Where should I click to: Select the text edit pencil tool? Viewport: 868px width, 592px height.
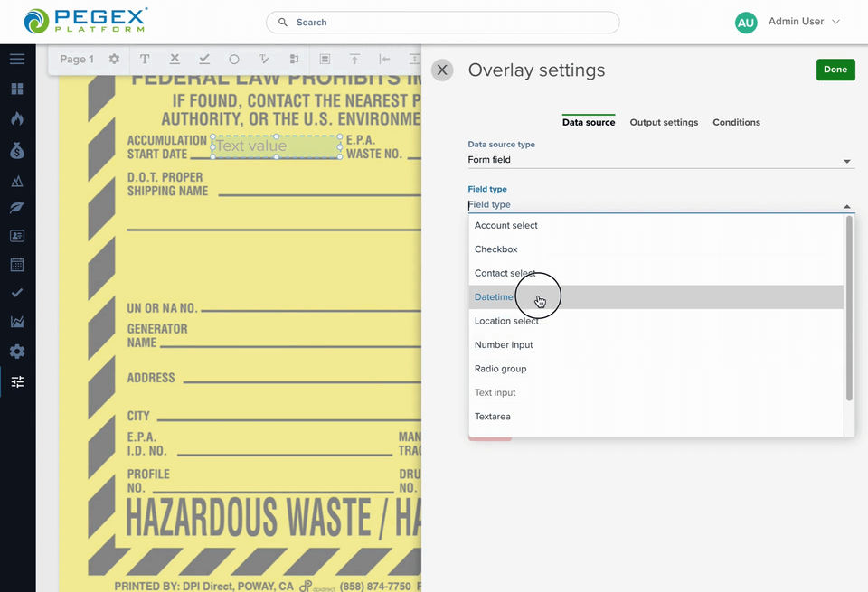264,59
